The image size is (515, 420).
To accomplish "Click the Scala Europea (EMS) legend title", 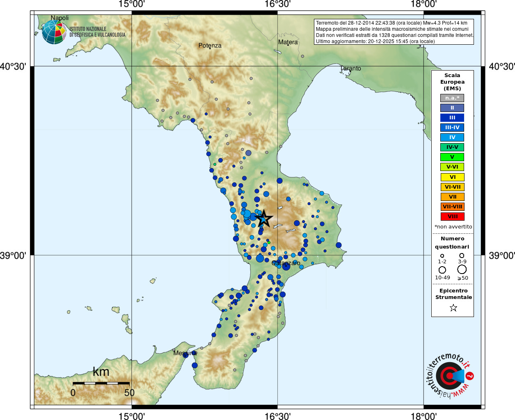I will (x=452, y=82).
